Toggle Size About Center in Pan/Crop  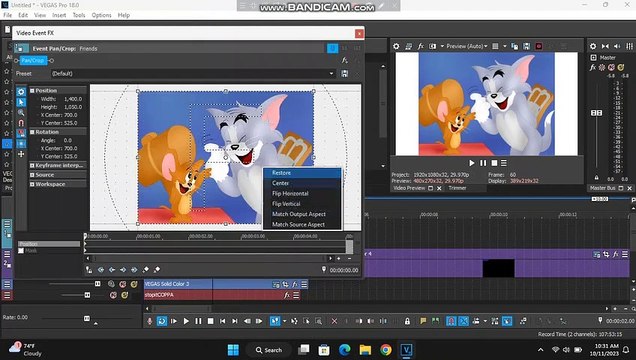point(21,144)
